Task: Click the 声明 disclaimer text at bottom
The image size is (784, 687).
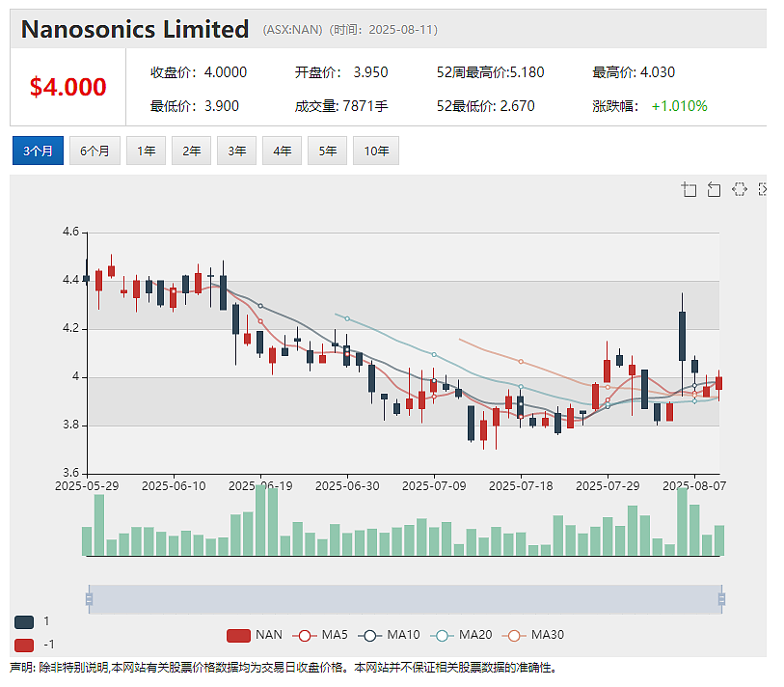Action: [283, 668]
